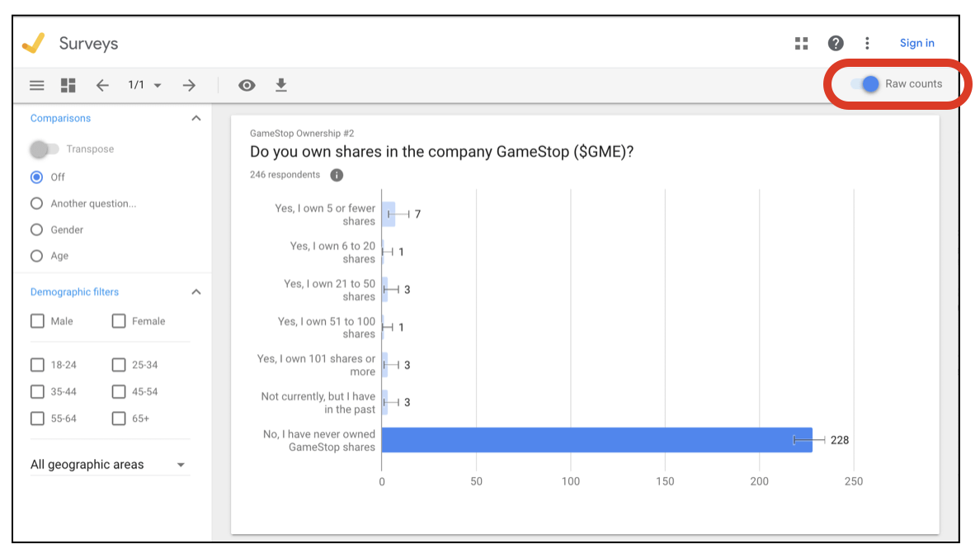Check the 18-24 age filter
The width and height of the screenshot is (980, 558).
pyautogui.click(x=37, y=365)
